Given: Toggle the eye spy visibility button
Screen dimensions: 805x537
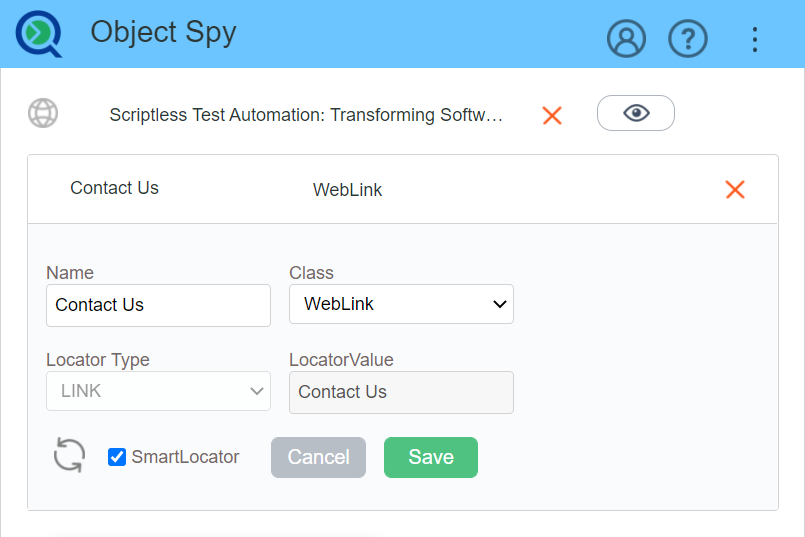Looking at the screenshot, I should 636,113.
